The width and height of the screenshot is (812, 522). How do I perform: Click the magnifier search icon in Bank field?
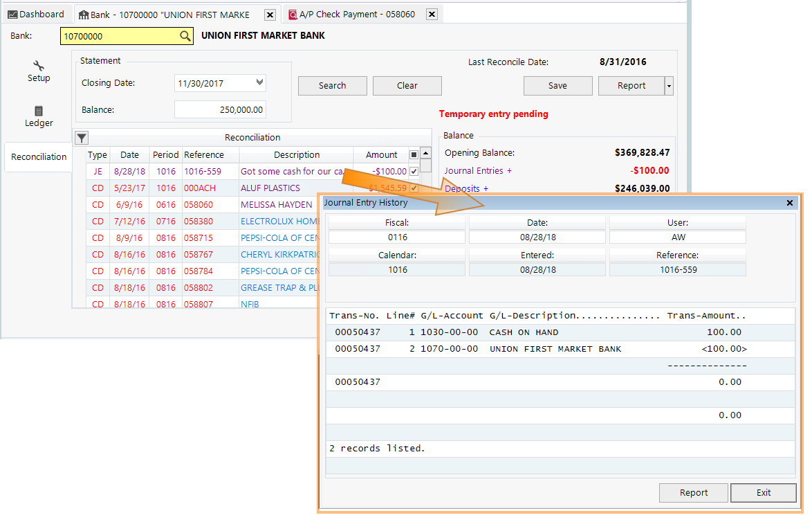pyautogui.click(x=185, y=35)
